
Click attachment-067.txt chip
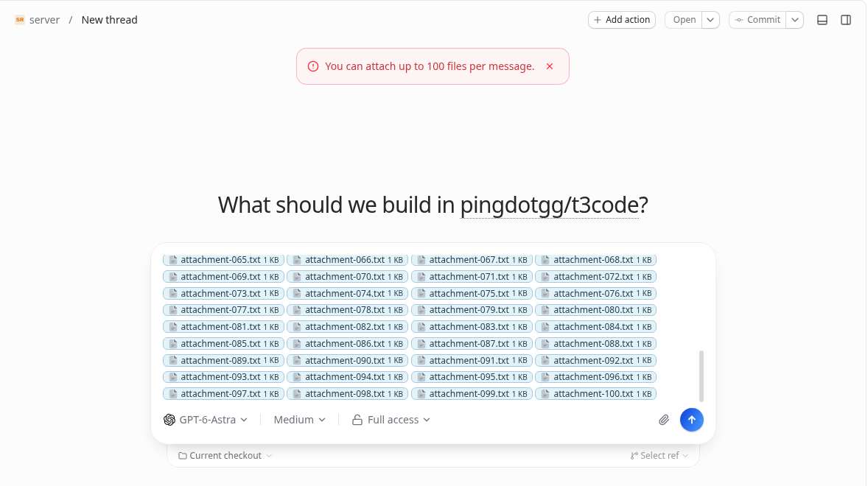point(472,260)
